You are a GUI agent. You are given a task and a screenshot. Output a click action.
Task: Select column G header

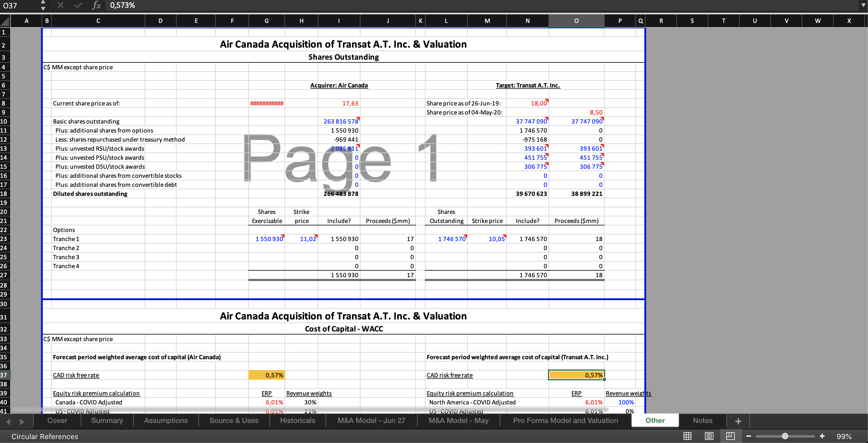[266, 21]
